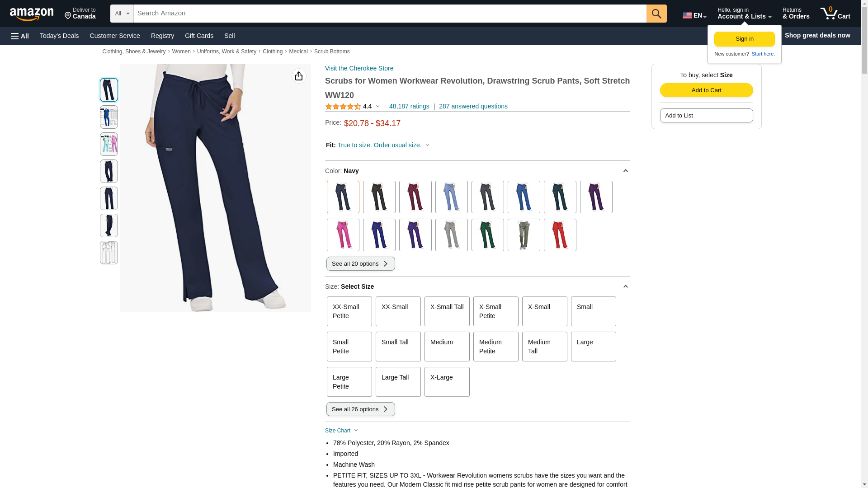
Task: Select the red color swatch
Action: [x=560, y=235]
